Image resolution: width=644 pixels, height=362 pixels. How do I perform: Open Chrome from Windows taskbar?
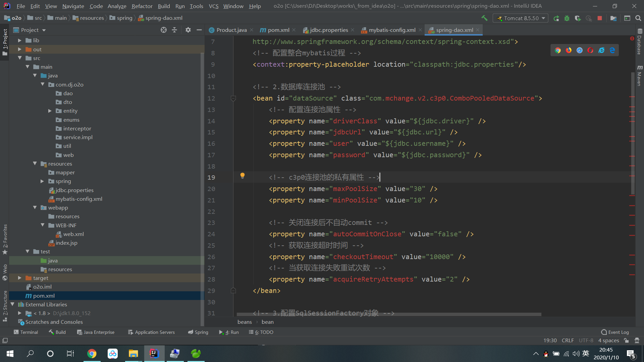coord(92,354)
